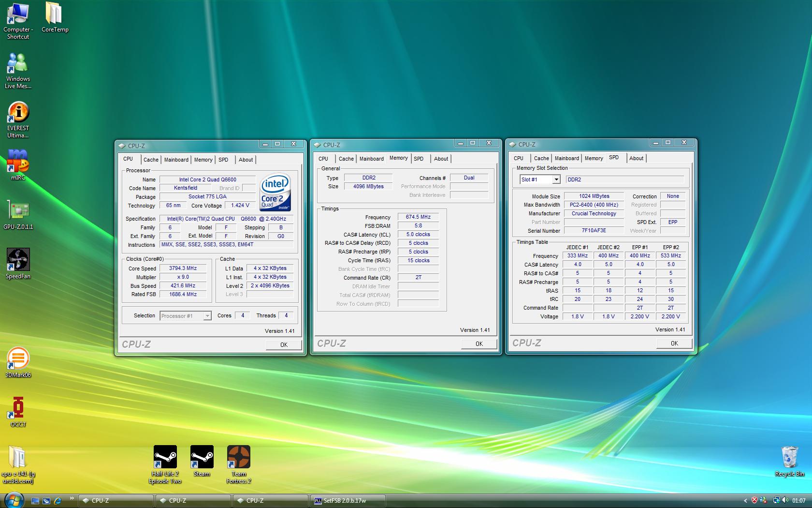Open Mainboard tab in middle CPU-Z window
812x508 pixels.
click(x=372, y=159)
